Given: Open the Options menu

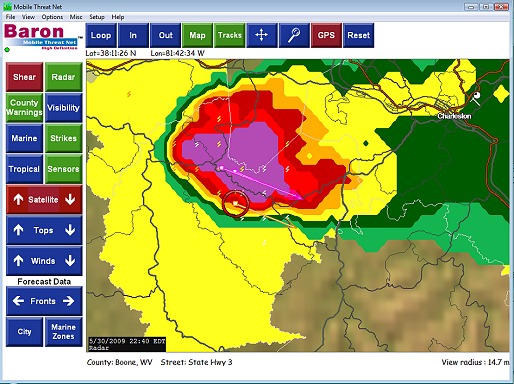Looking at the screenshot, I should coord(52,17).
